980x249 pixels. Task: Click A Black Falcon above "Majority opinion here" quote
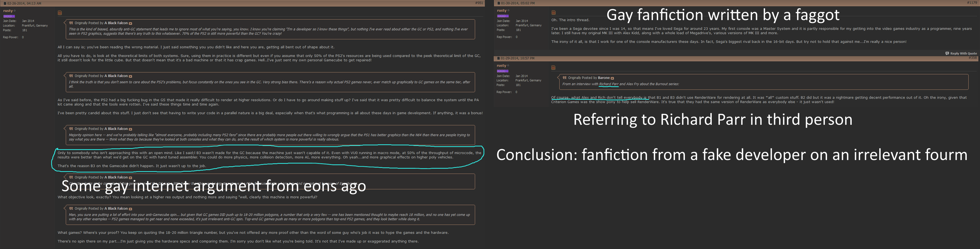(116, 129)
